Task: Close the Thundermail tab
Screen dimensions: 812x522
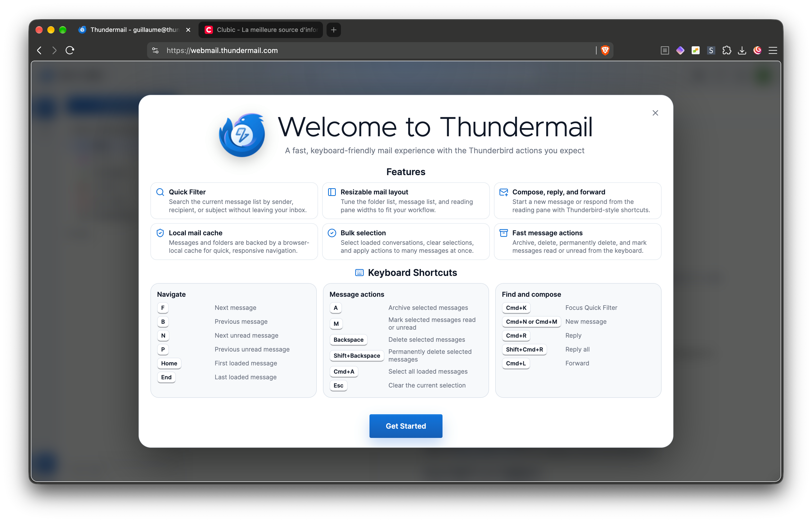Action: tap(188, 30)
